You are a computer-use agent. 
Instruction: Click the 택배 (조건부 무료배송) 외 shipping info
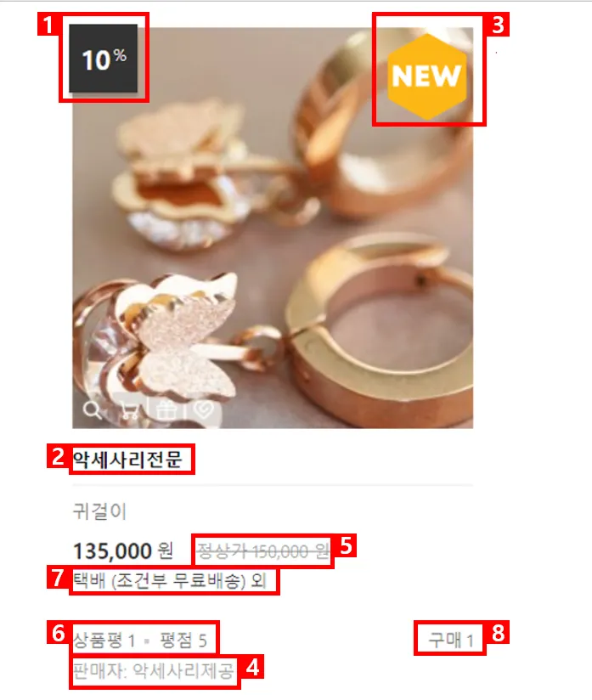tap(170, 581)
